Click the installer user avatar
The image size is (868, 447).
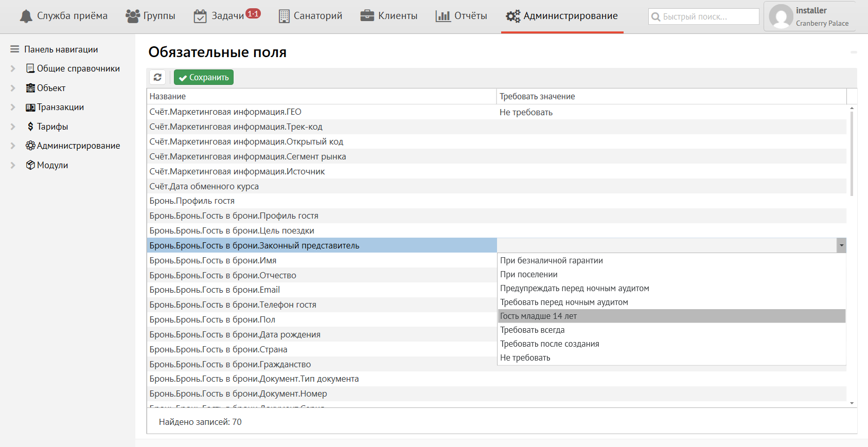coord(781,16)
